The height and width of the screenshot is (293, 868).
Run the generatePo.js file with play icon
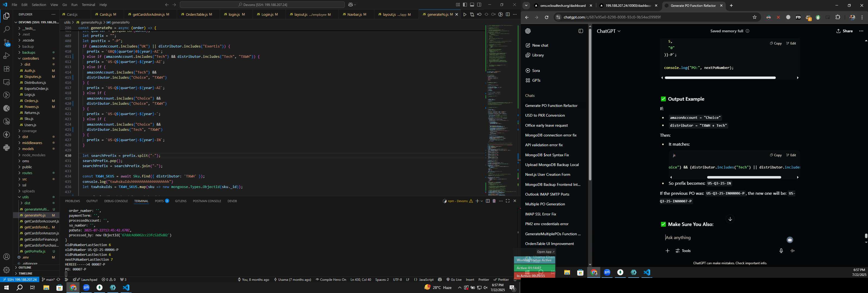point(465,14)
